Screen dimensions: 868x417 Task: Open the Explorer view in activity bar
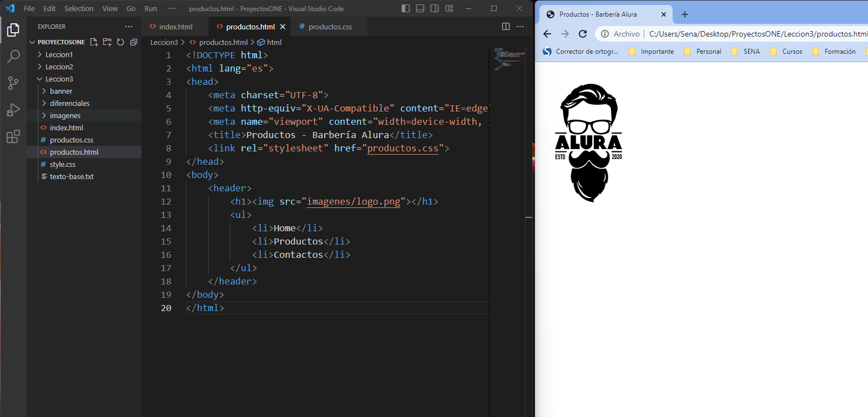click(x=13, y=30)
